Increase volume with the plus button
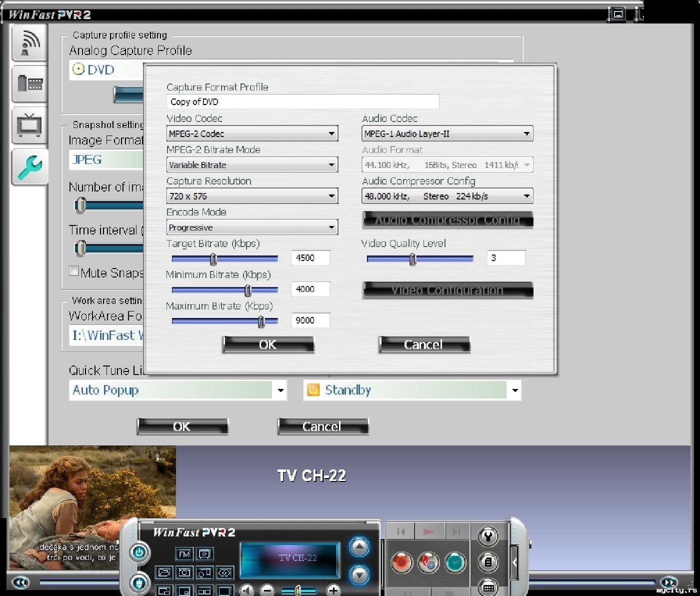Viewport: 700px width, 596px height. pyautogui.click(x=333, y=590)
